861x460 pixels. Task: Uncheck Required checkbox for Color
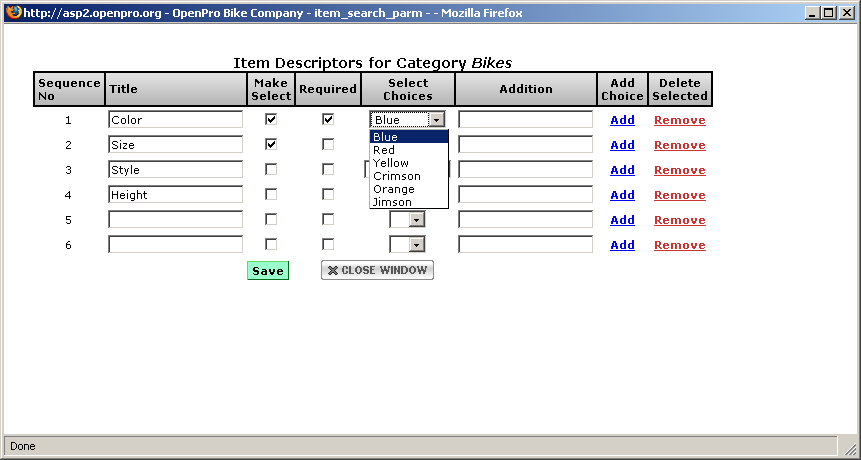328,119
